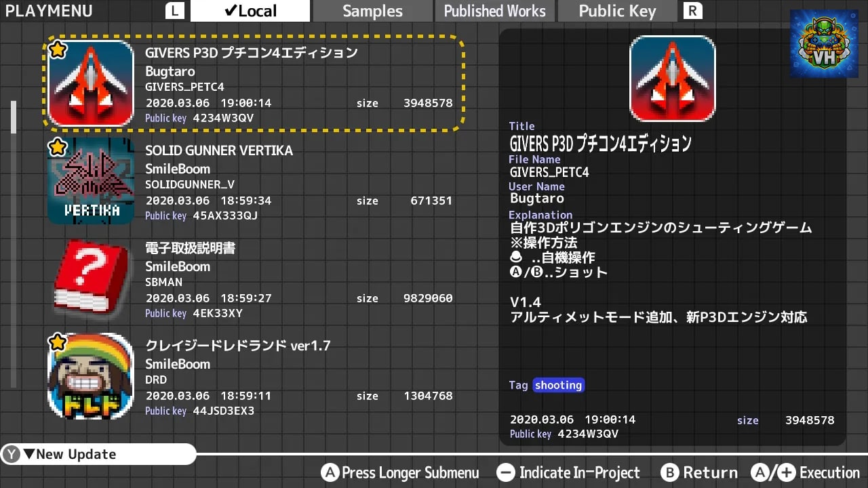The height and width of the screenshot is (488, 868).
Task: Click the large spaceship preview in details panel
Action: [x=673, y=78]
